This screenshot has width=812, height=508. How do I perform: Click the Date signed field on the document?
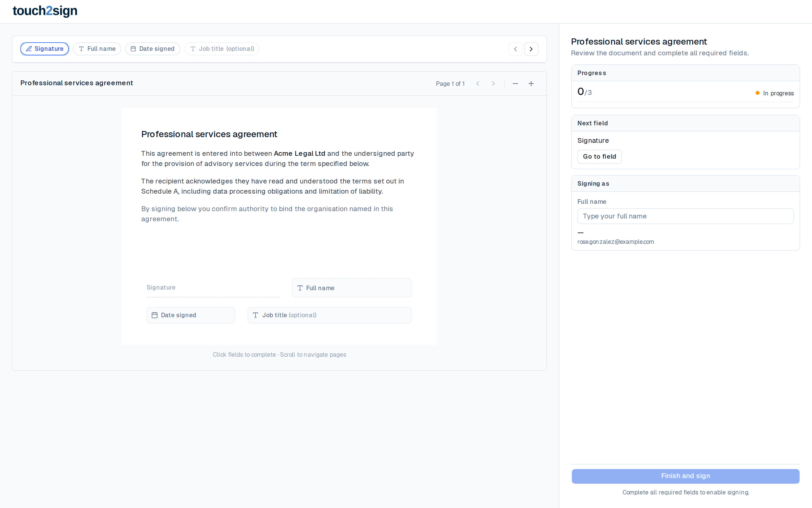[x=191, y=315]
